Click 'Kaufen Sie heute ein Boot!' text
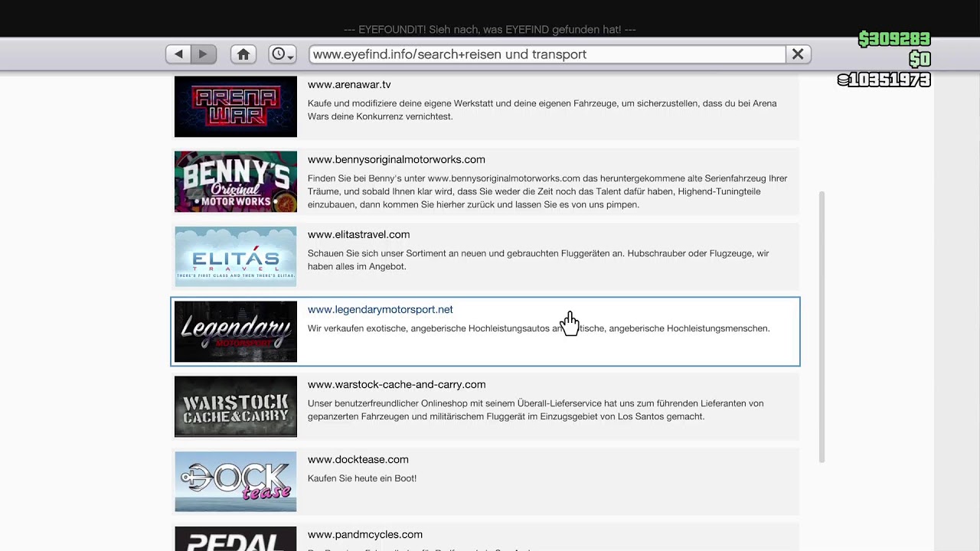The width and height of the screenshot is (980, 551). click(362, 478)
